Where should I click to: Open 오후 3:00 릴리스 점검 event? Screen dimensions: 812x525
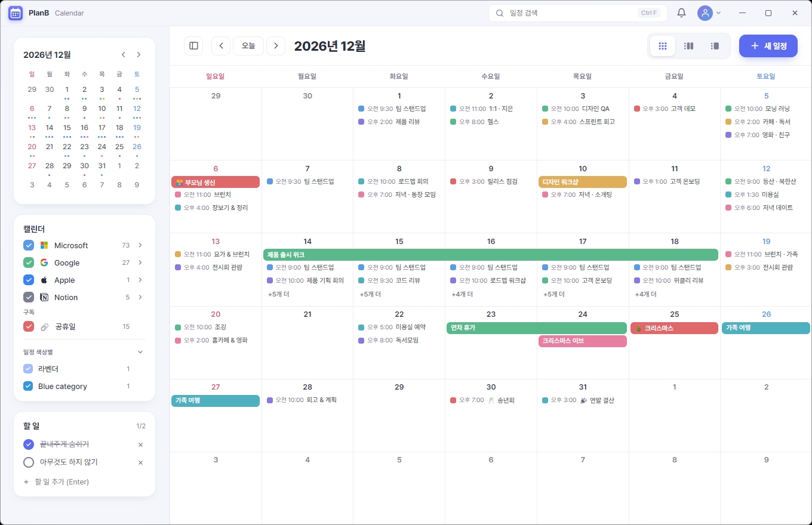(491, 181)
